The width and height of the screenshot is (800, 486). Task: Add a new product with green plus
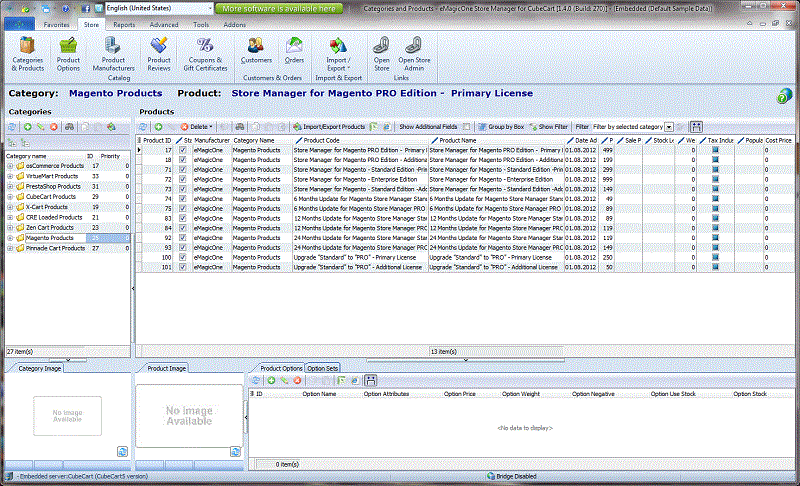click(159, 127)
